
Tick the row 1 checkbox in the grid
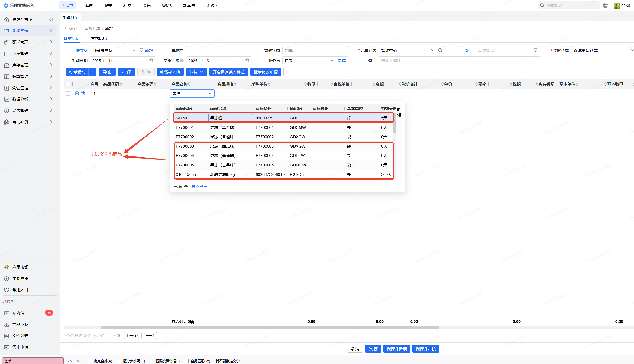pos(68,93)
